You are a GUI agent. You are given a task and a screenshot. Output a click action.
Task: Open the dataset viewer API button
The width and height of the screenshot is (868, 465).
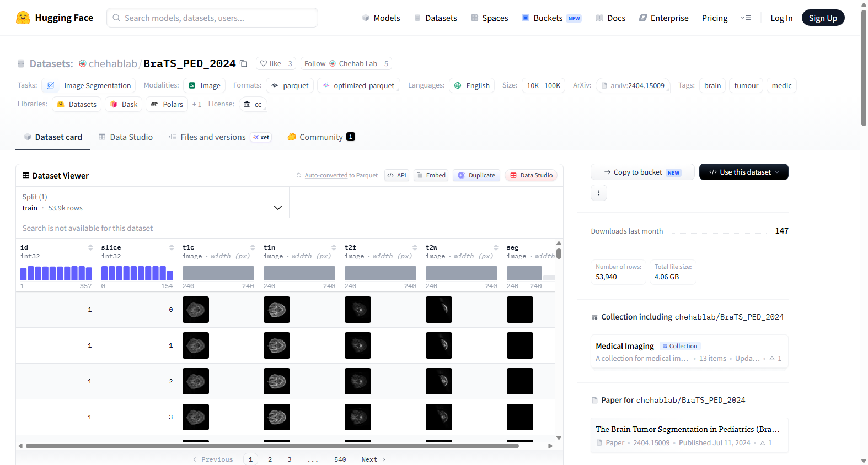[x=397, y=175]
